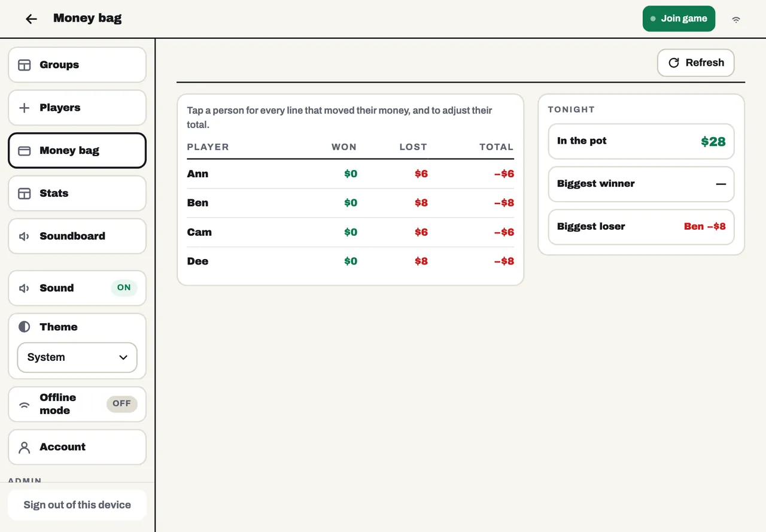This screenshot has height=532, width=766.
Task: Open the Account settings button
Action: point(77,447)
